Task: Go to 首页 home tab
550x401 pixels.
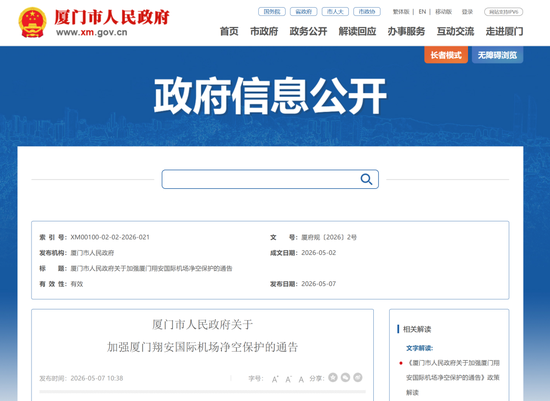Action: pos(229,32)
